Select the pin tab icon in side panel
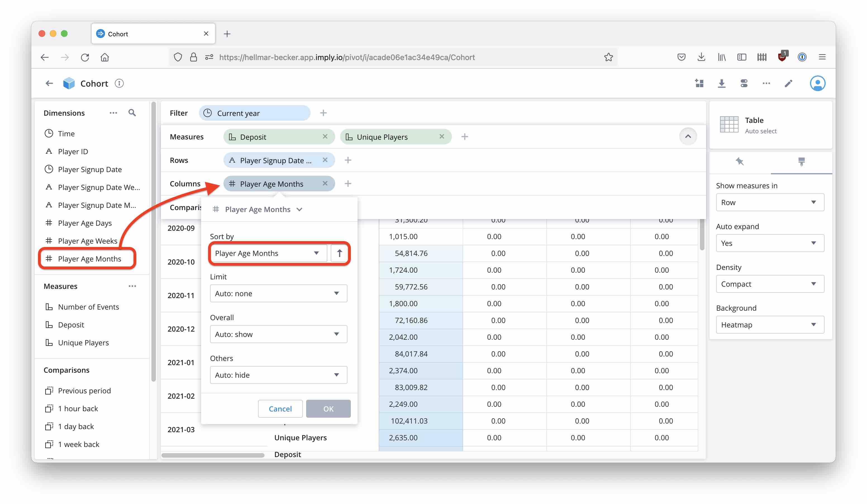Screen dimensions: 867x504 pyautogui.click(x=740, y=161)
